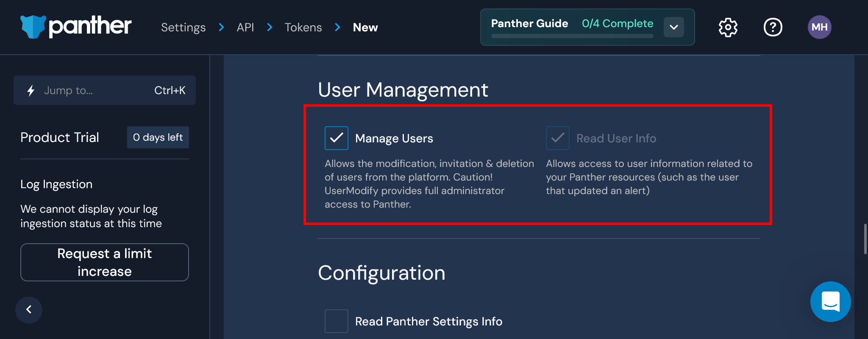Image resolution: width=868 pixels, height=339 pixels.
Task: Enable Read Panther Settings Info checkbox
Action: click(337, 321)
